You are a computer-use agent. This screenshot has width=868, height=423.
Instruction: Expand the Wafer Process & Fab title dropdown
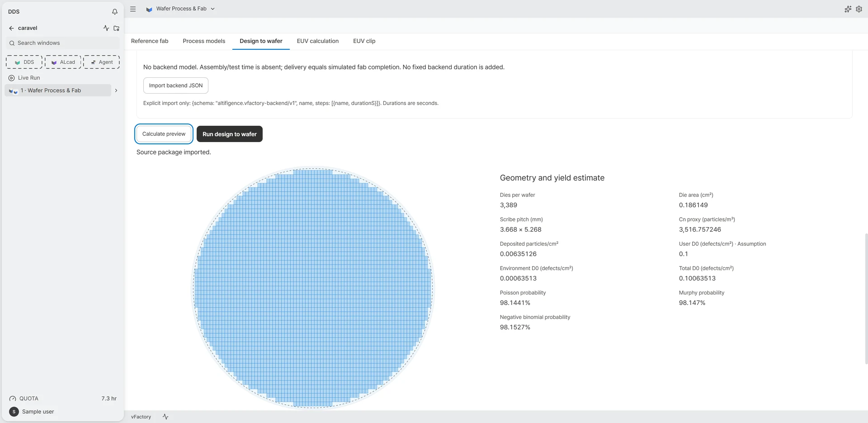[213, 9]
